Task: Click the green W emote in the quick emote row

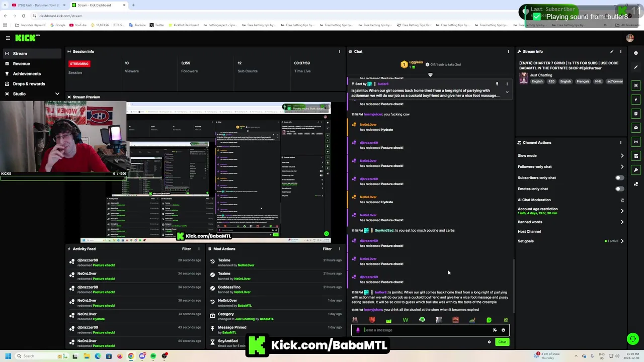Action: (x=406, y=320)
